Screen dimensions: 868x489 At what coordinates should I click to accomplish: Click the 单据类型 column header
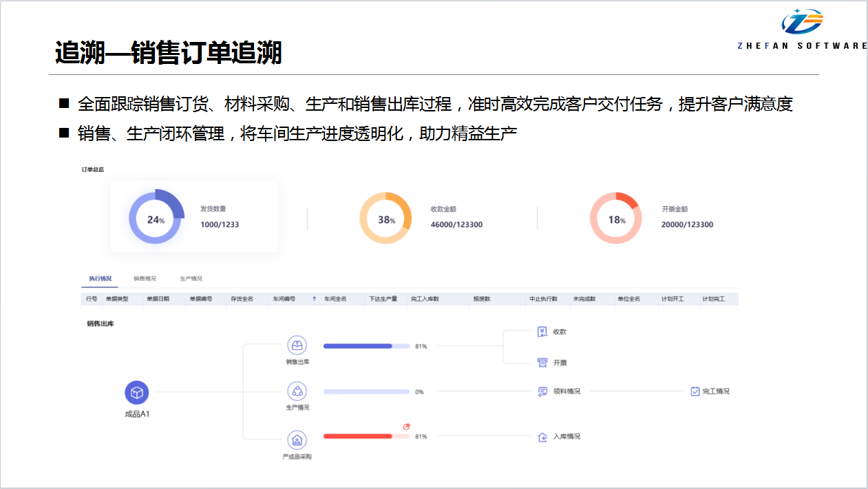pos(116,299)
